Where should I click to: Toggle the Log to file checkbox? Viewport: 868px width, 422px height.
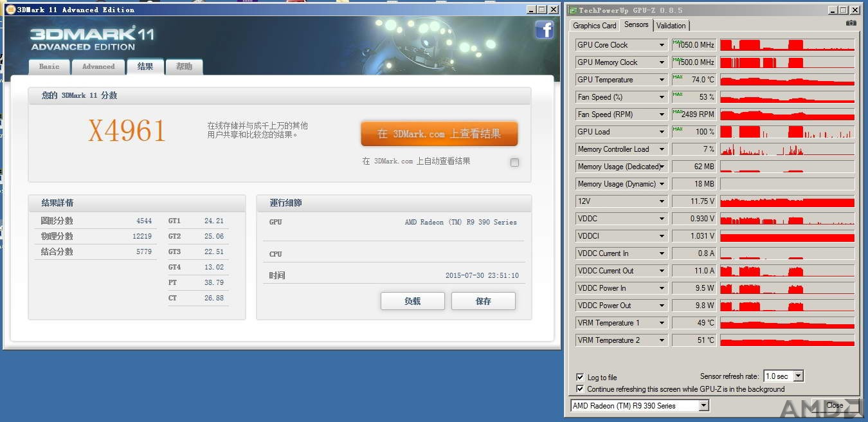(581, 378)
